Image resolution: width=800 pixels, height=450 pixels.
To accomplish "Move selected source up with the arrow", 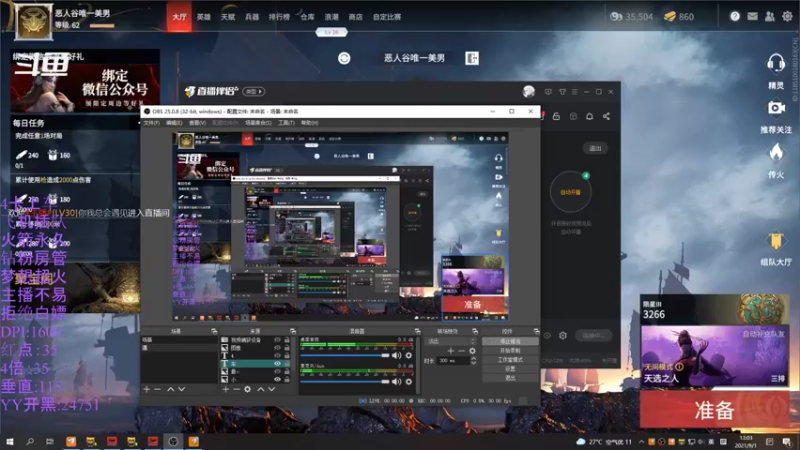I will pyautogui.click(x=261, y=389).
